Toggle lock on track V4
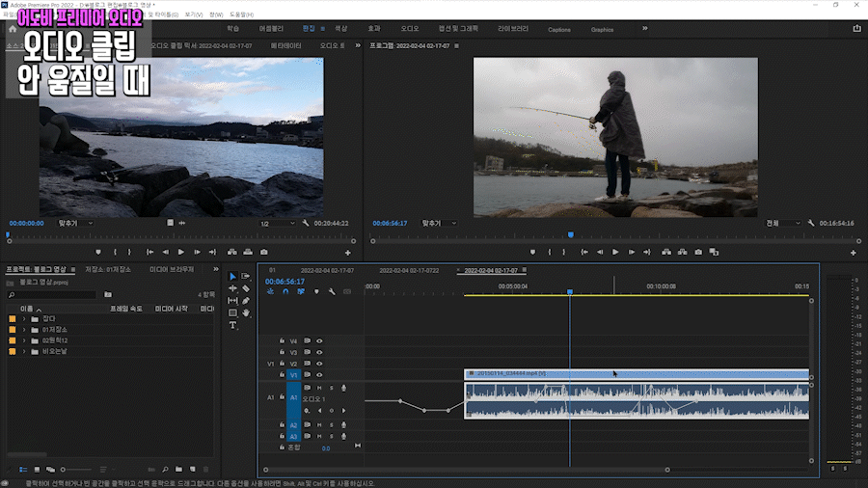 (x=282, y=340)
